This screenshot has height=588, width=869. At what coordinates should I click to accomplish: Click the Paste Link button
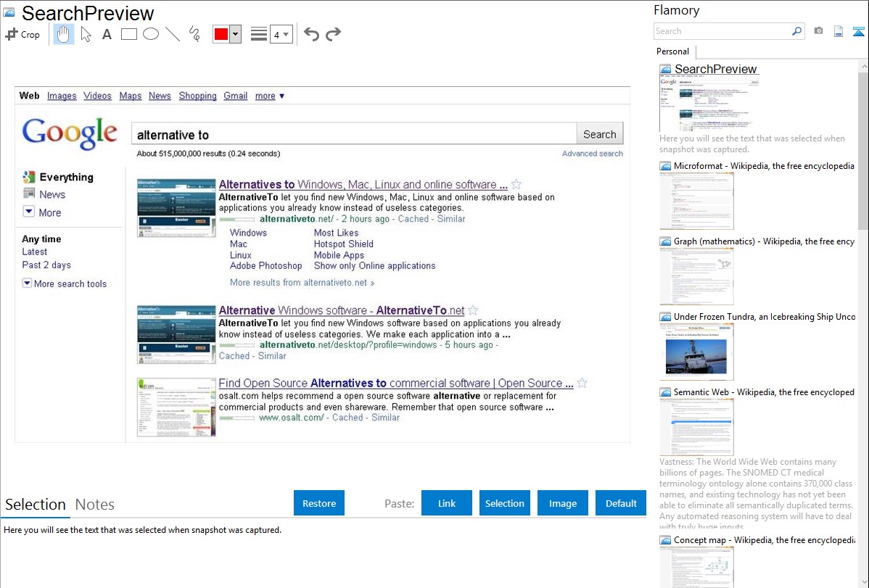(447, 503)
